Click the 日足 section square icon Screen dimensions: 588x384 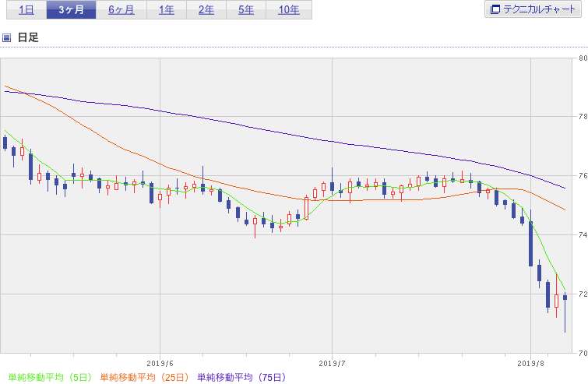point(6,37)
